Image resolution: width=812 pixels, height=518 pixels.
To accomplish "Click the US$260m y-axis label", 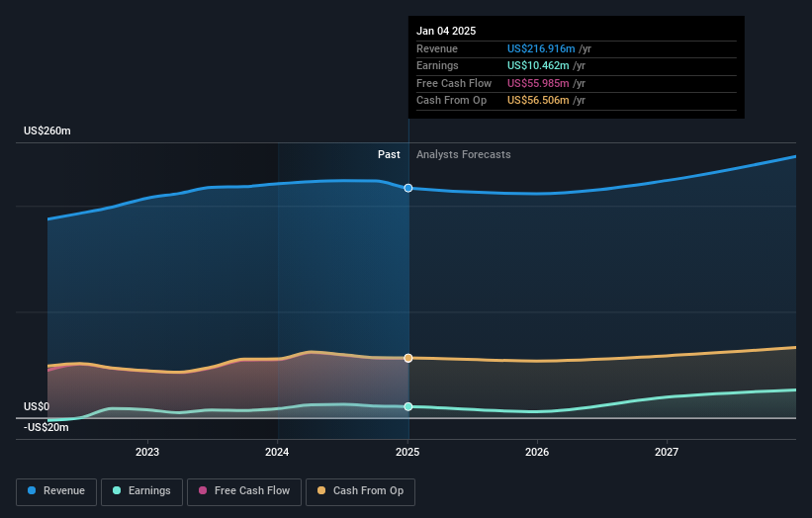I will point(47,130).
